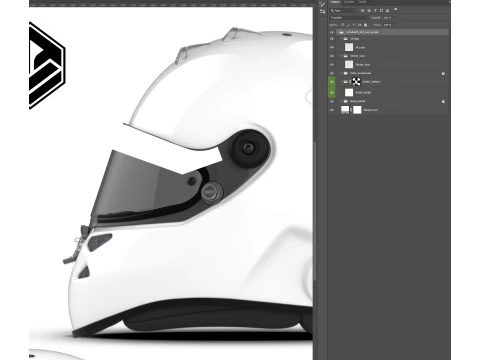Click lock icon on group above Background layer
The image size is (480, 360).
[443, 101]
